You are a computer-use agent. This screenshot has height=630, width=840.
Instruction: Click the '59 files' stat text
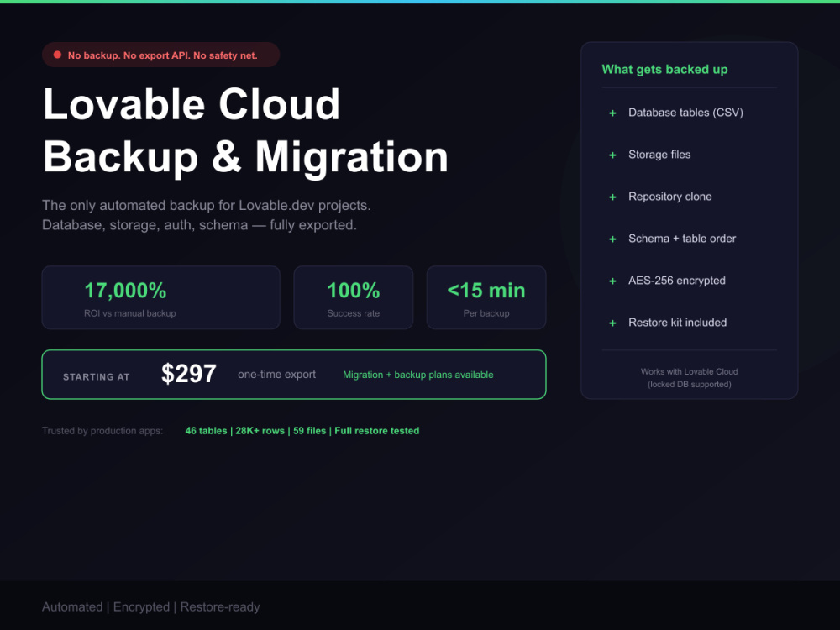(x=310, y=431)
